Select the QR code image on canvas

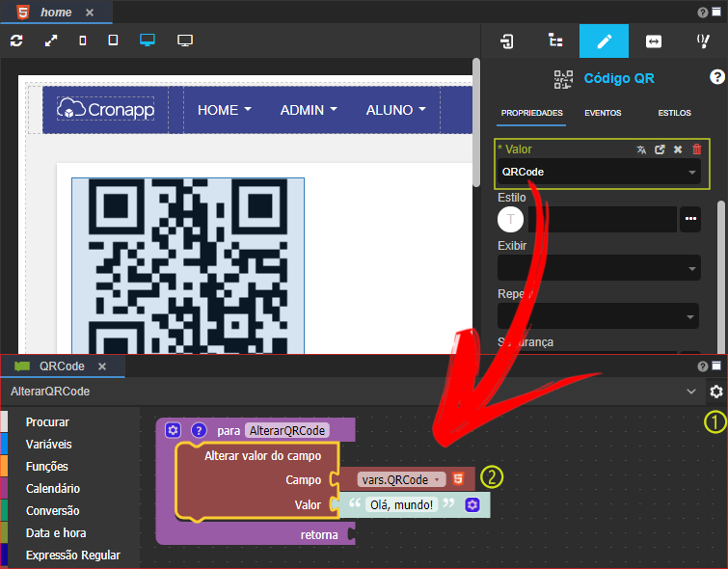point(188,265)
